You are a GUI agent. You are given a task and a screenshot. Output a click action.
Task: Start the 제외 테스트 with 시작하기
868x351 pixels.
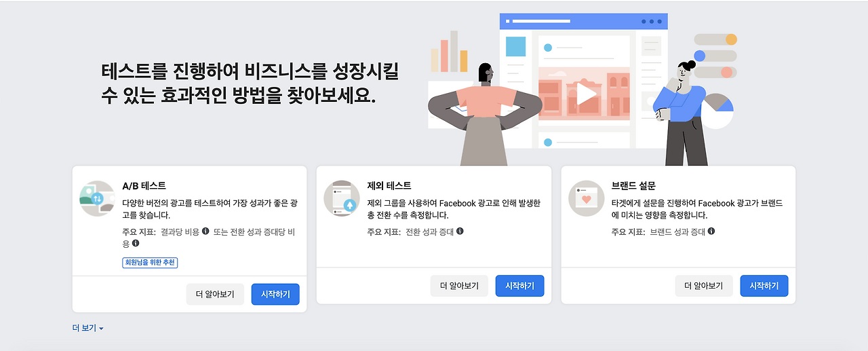[x=519, y=286]
